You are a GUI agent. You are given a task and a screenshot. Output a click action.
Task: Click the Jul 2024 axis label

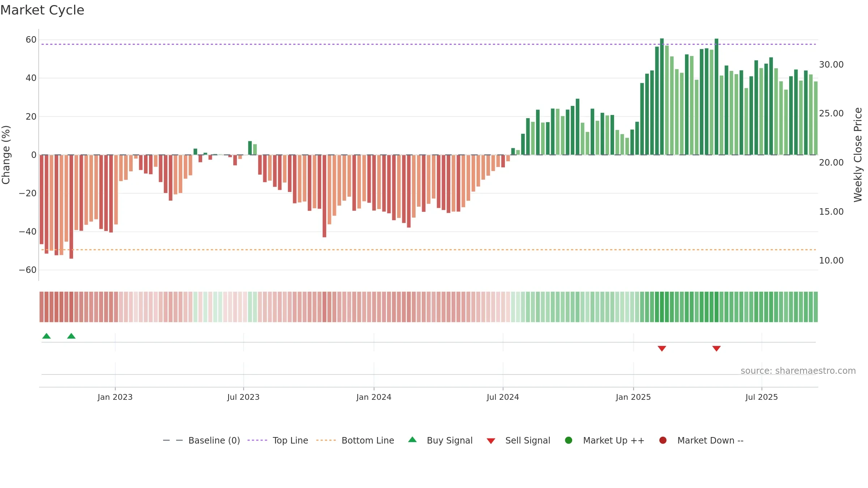(503, 397)
